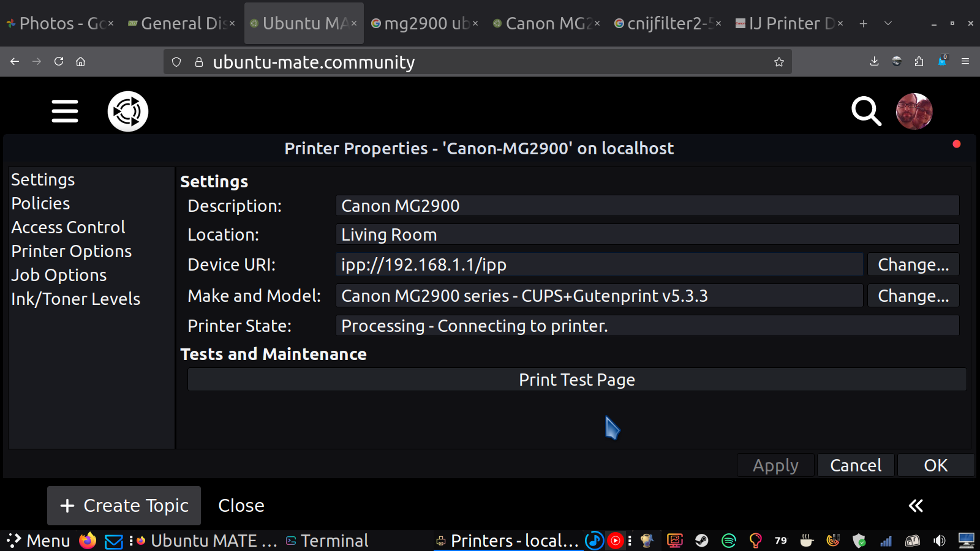The image size is (980, 551).
Task: Open the forum hamburger menu
Action: pyautogui.click(x=65, y=111)
